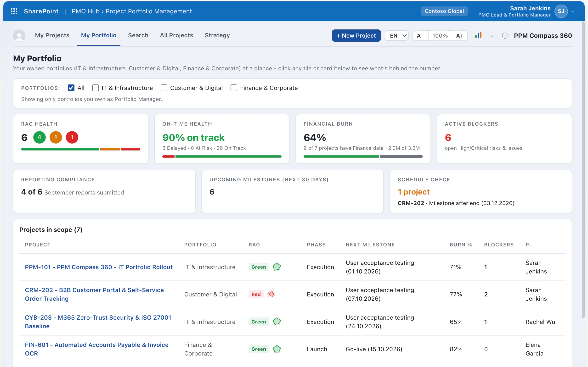
Task: Click the vertical page scrollbar
Action: [x=583, y=170]
